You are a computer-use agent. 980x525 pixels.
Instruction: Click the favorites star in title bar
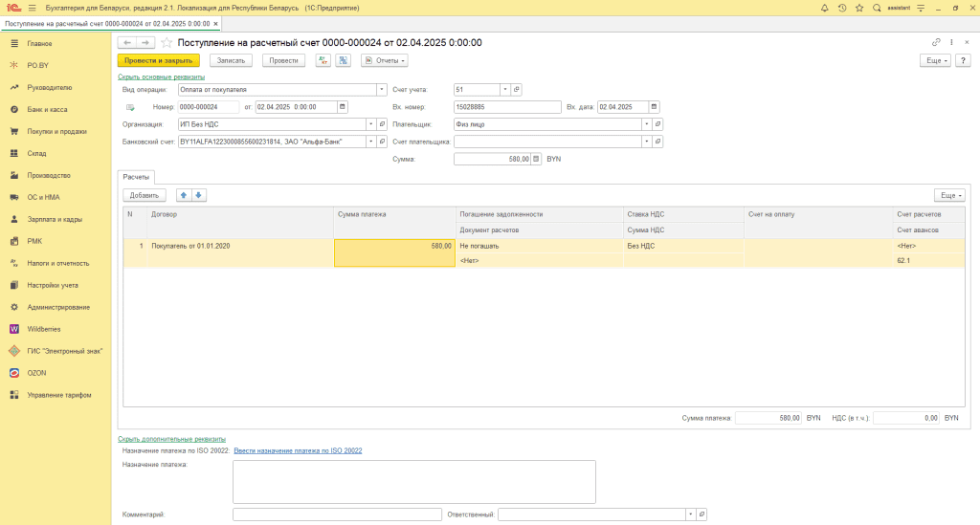point(859,8)
